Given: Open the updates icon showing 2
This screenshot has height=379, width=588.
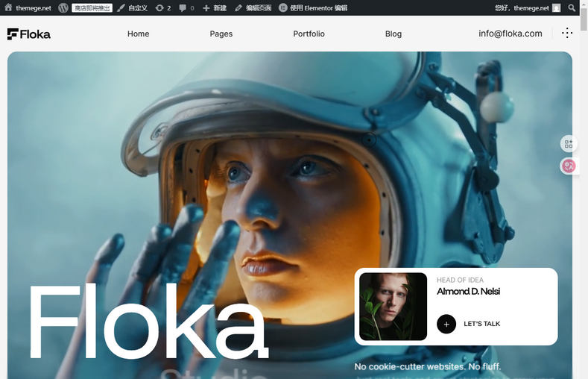Looking at the screenshot, I should point(163,8).
